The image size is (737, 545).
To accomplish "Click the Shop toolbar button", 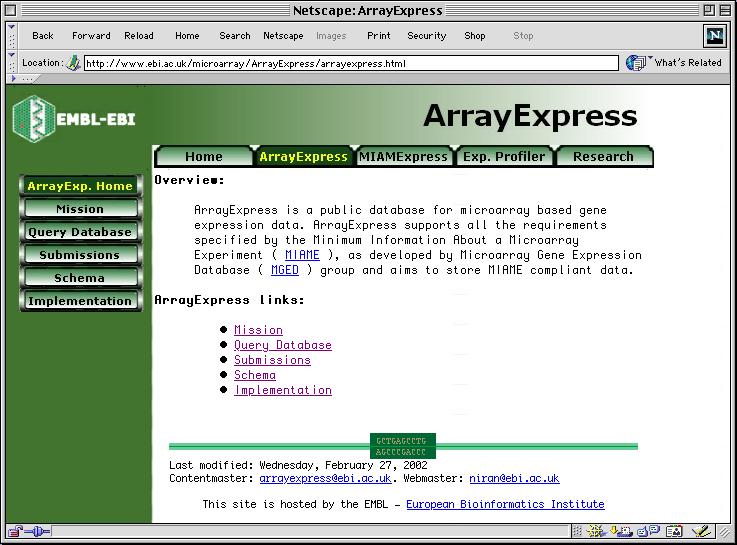I will click(x=475, y=36).
